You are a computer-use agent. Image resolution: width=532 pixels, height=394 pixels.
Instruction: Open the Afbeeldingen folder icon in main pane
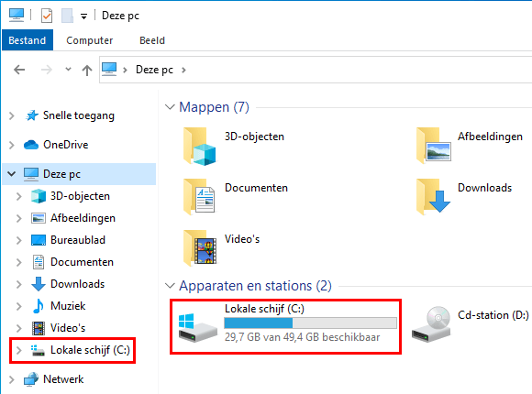click(434, 146)
